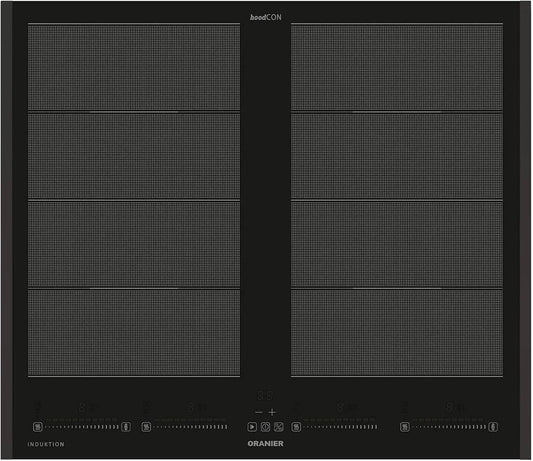Click the top-left cooking zone
Viewport: 533px width, 461px height.
pyautogui.click(x=134, y=68)
